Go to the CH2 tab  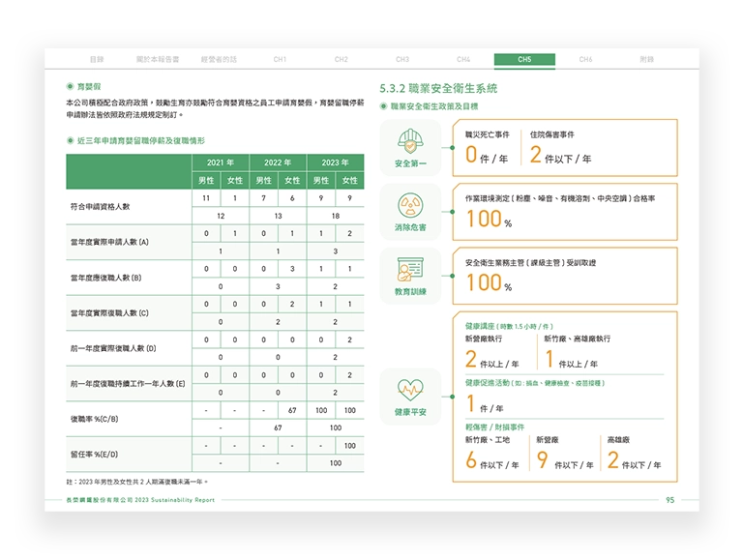(341, 59)
